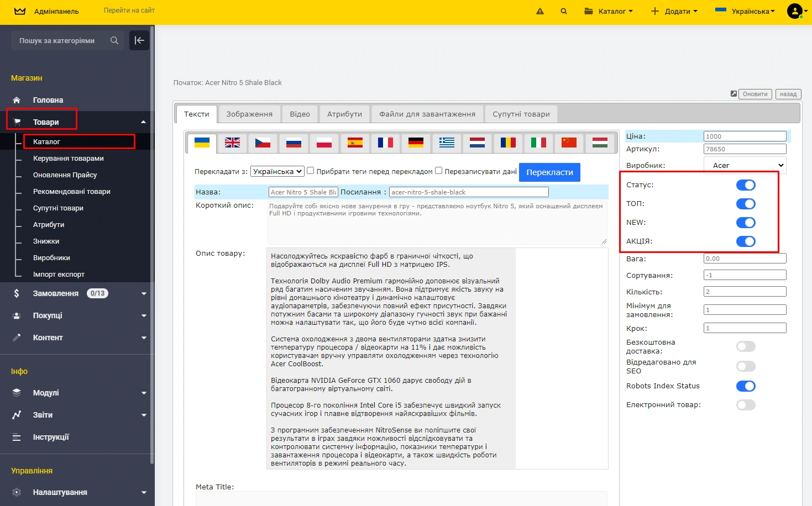Enable the Безкоштовна доставка toggle
This screenshot has width=812, height=506.
746,346
